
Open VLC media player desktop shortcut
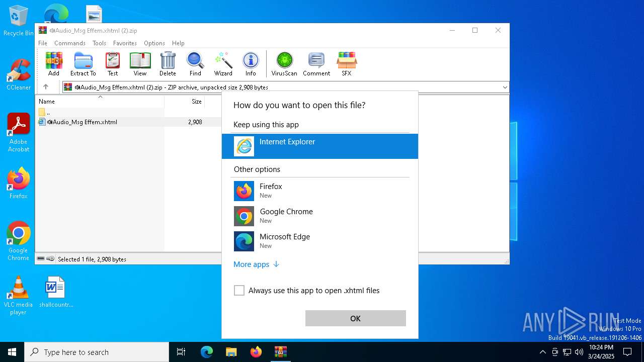click(19, 295)
